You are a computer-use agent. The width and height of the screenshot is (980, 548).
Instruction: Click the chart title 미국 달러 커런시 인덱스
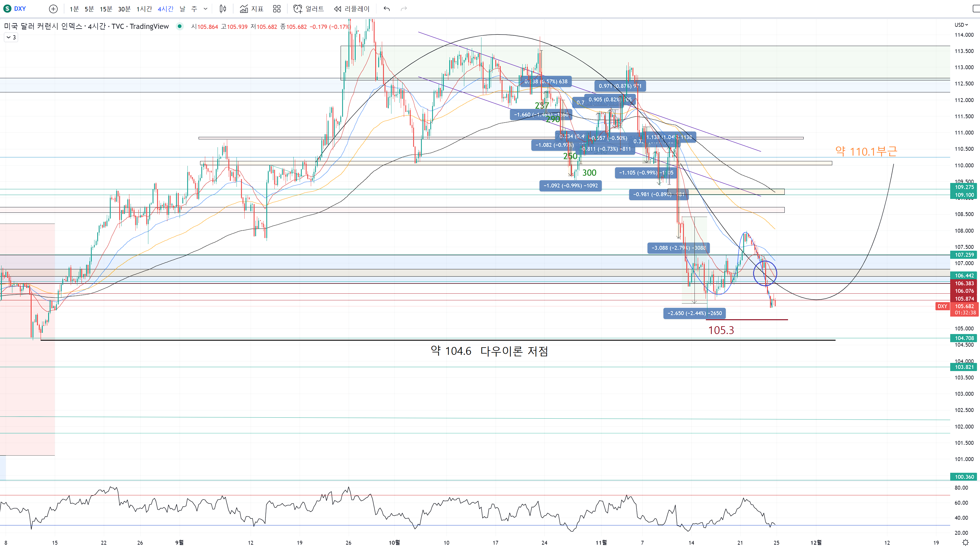click(x=43, y=26)
